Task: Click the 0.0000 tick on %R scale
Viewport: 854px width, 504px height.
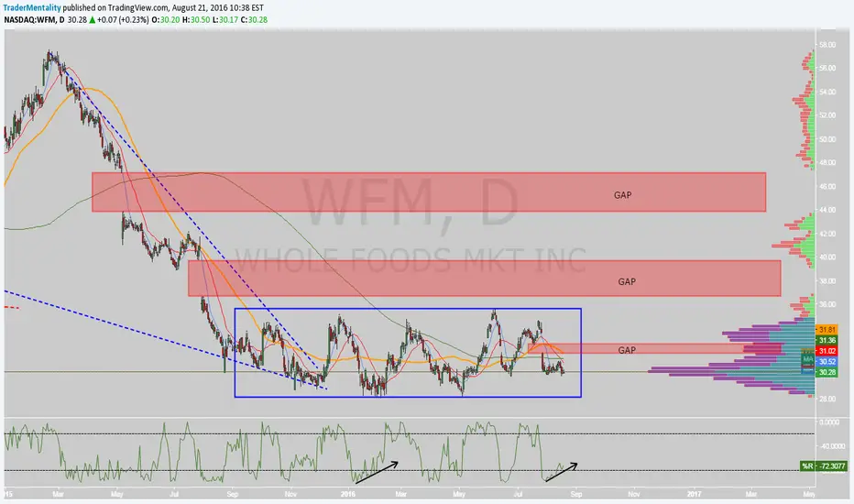Action: (x=829, y=422)
